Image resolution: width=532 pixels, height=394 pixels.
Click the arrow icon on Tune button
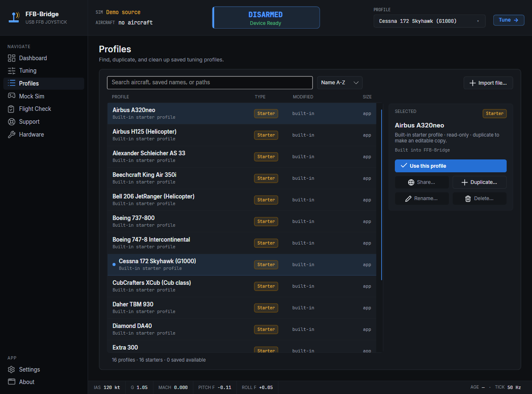(516, 20)
